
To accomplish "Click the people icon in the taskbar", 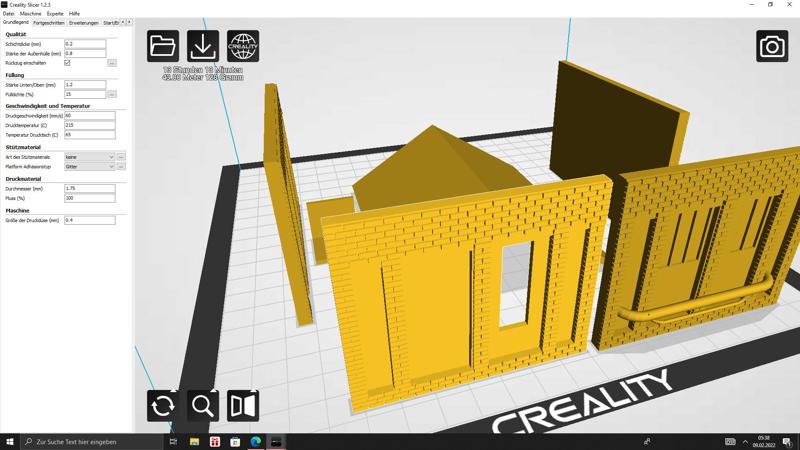I will pyautogui.click(x=647, y=442).
